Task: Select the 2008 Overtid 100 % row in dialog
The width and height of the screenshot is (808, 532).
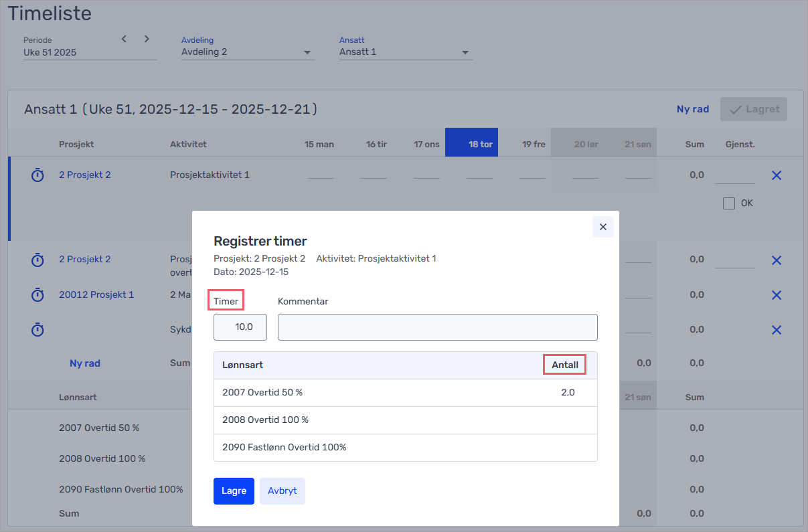Action: click(405, 420)
